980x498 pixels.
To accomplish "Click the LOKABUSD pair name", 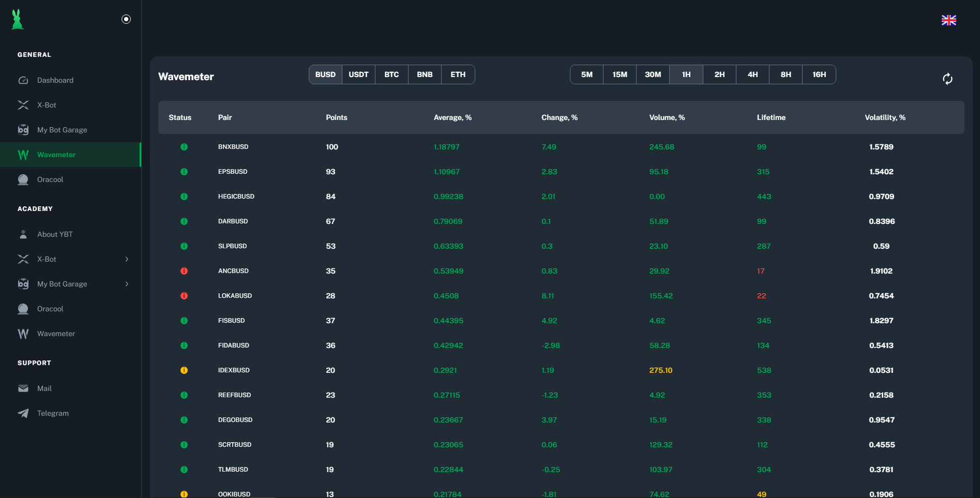I will [235, 296].
